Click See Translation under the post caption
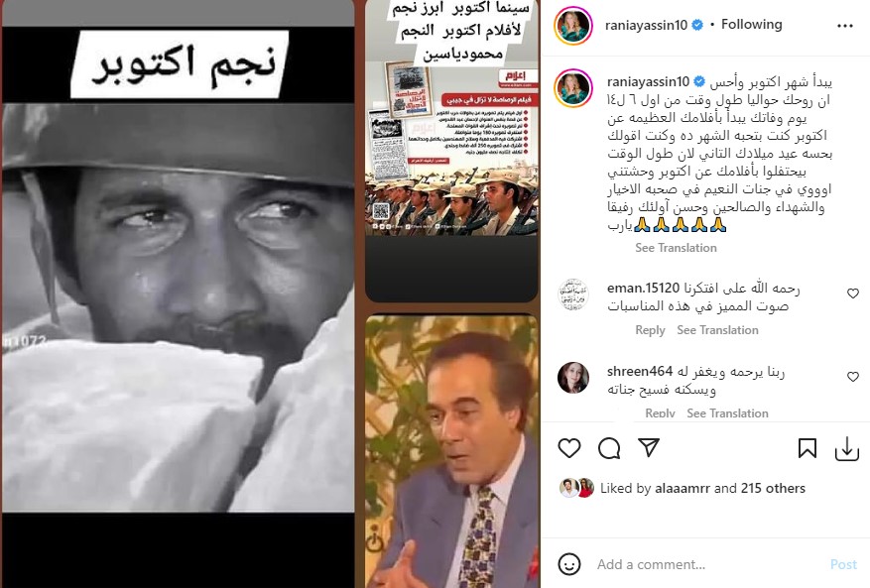870x588 pixels. tap(676, 248)
